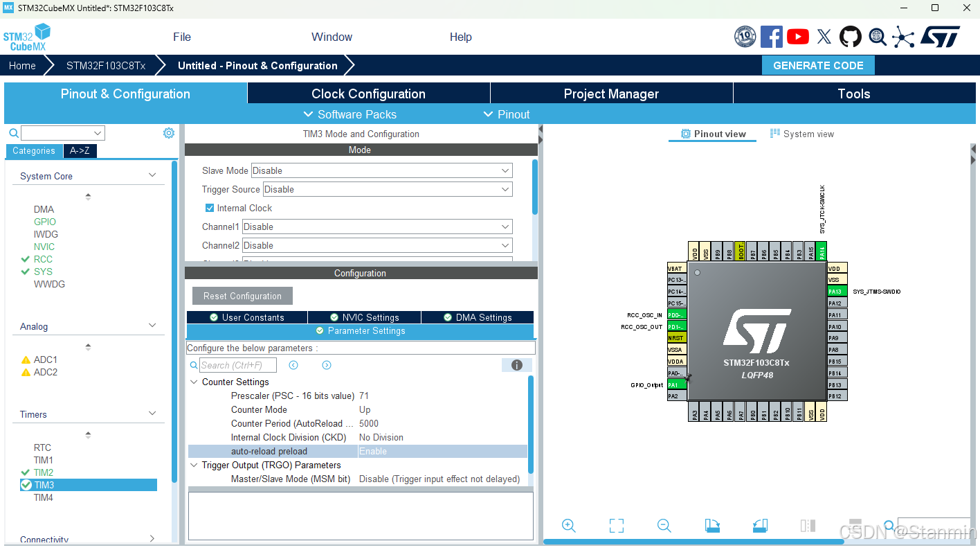The image size is (980, 550).
Task: Open the Channel1 dropdown
Action: 377,227
